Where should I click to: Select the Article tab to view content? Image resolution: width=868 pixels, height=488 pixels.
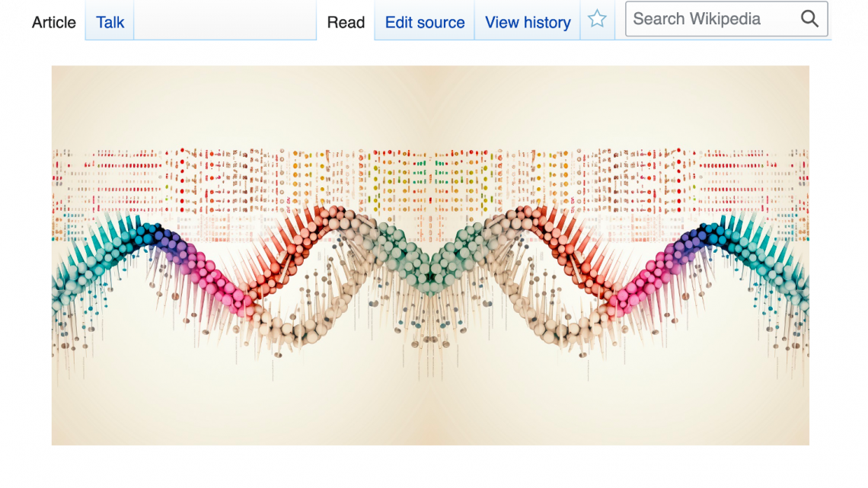(x=53, y=22)
